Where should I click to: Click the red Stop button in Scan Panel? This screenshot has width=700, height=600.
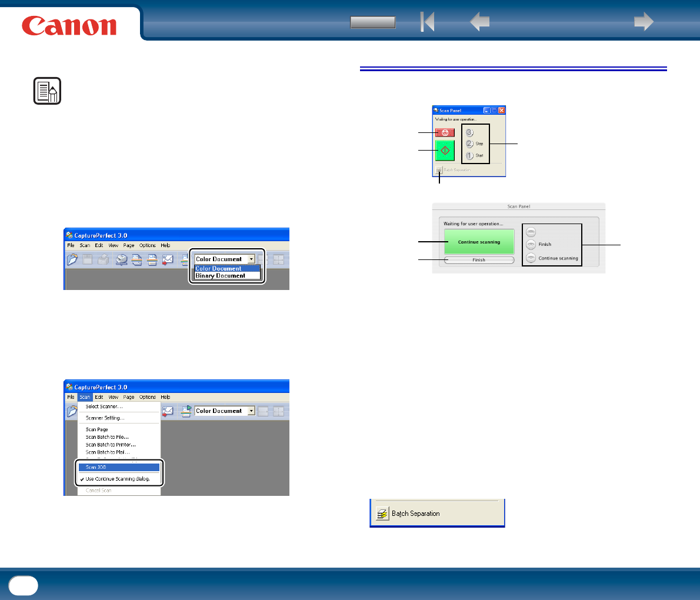coord(445,132)
